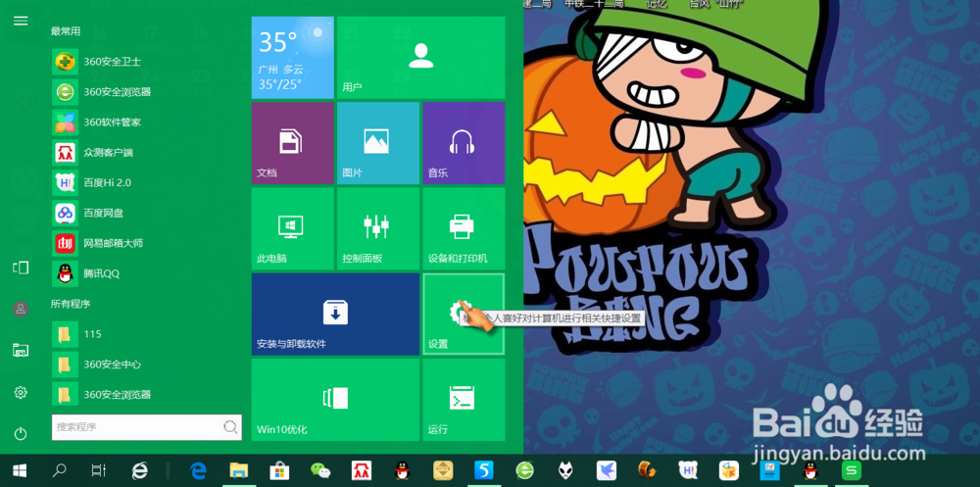Image resolution: width=980 pixels, height=487 pixels.
Task: Click the 所有程序 heading
Action: pos(71,304)
